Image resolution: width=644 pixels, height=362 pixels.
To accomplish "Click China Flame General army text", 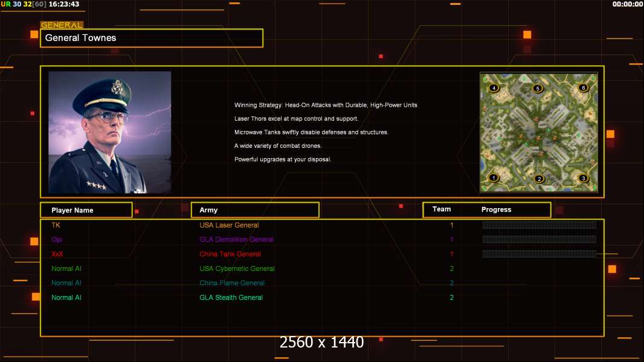I will (x=232, y=283).
